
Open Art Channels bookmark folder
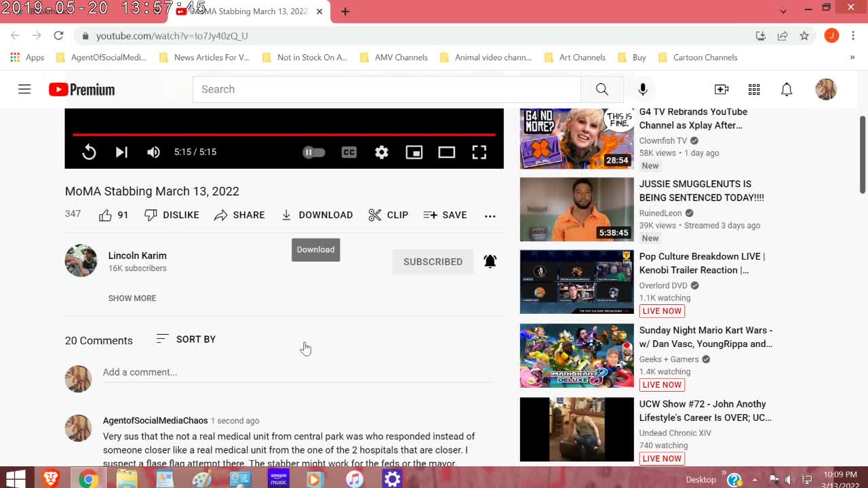tap(575, 58)
